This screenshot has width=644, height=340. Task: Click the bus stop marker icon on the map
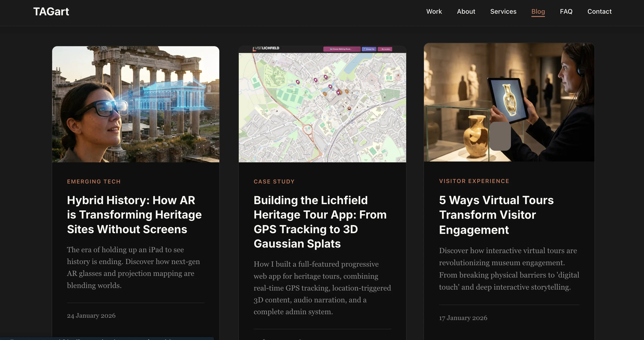[x=349, y=108]
